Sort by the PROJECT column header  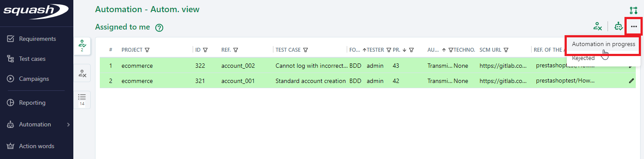pyautogui.click(x=132, y=50)
